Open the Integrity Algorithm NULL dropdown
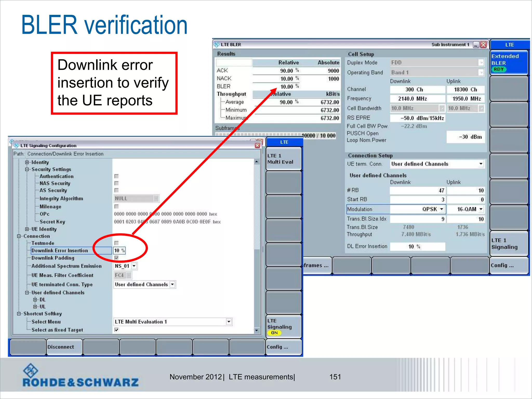532x399 pixels. [156, 198]
